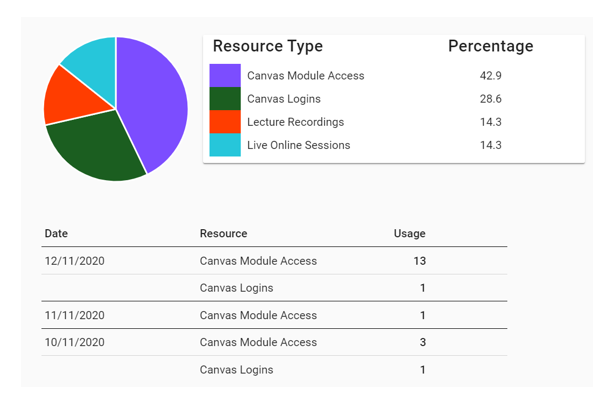This screenshot has width=610, height=406.
Task: Sort table by Date column header
Action: (x=56, y=234)
